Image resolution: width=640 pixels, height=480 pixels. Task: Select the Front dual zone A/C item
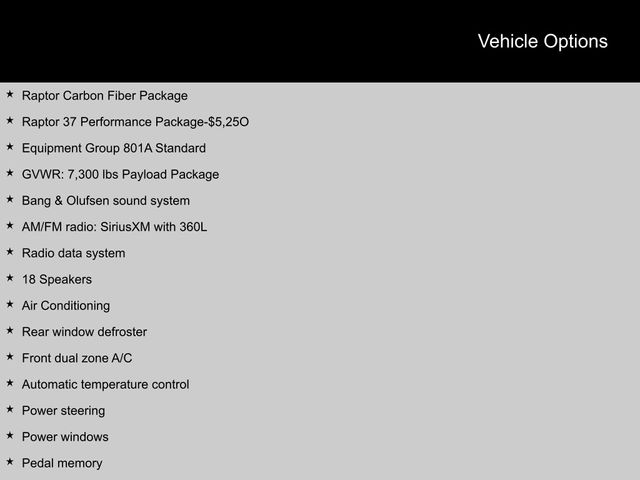click(77, 358)
